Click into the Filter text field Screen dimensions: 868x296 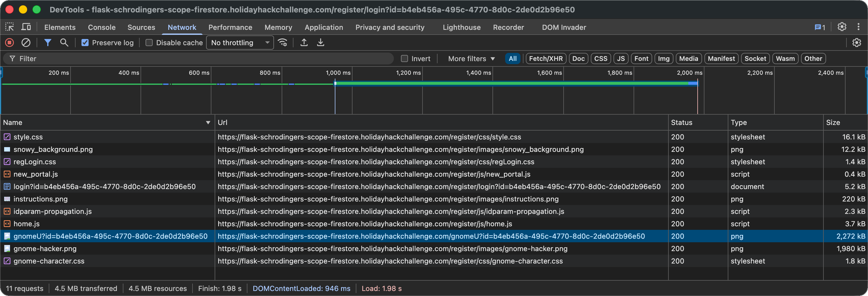click(x=202, y=59)
